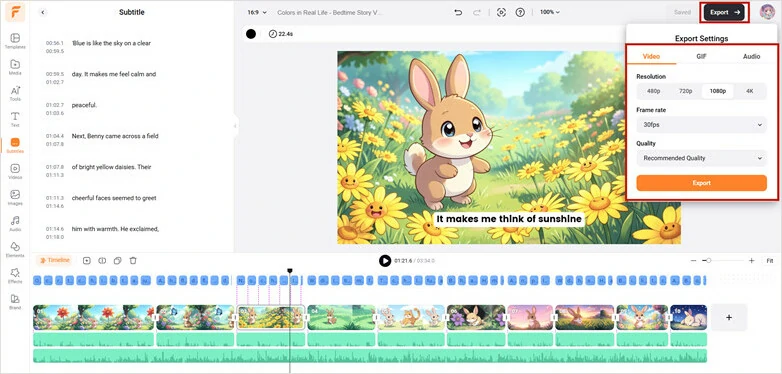Image resolution: width=782 pixels, height=374 pixels.
Task: Delete the selected clip with trash icon
Action: [x=133, y=260]
